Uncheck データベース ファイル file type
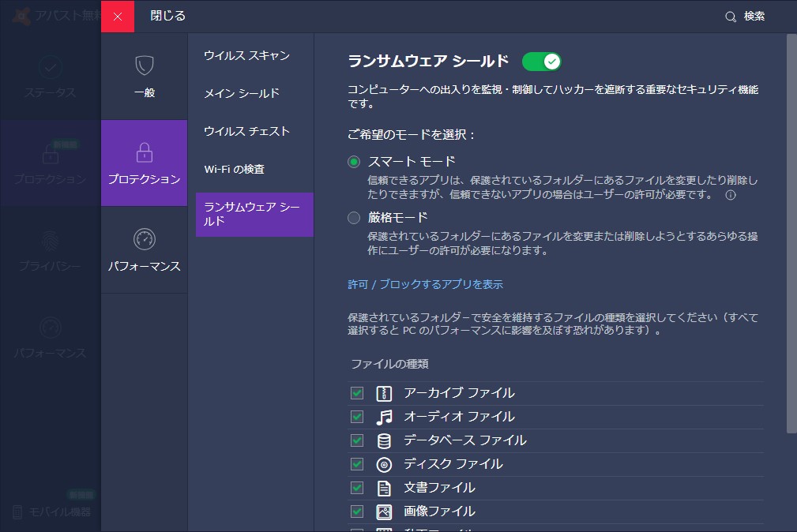Image resolution: width=797 pixels, height=532 pixels. tap(356, 440)
